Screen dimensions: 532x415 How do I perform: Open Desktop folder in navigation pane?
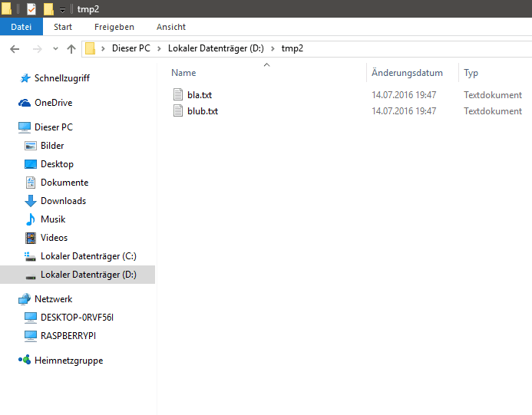click(x=57, y=164)
